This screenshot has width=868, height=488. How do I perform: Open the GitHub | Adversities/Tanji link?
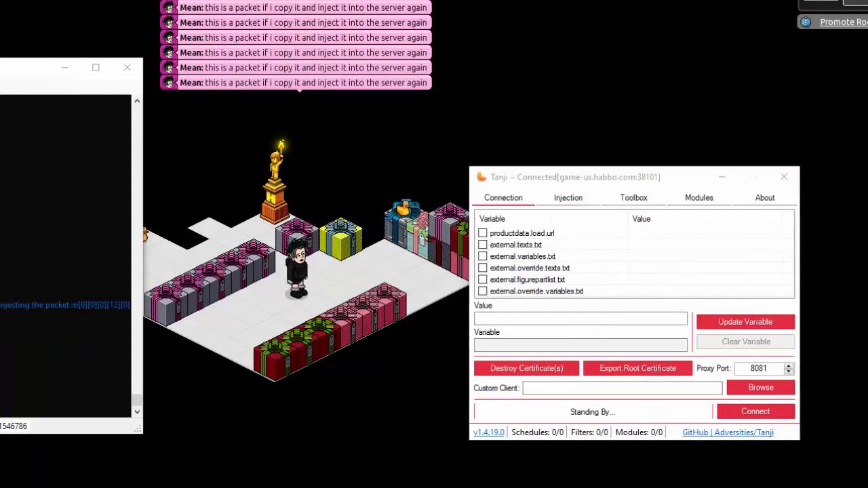[728, 432]
